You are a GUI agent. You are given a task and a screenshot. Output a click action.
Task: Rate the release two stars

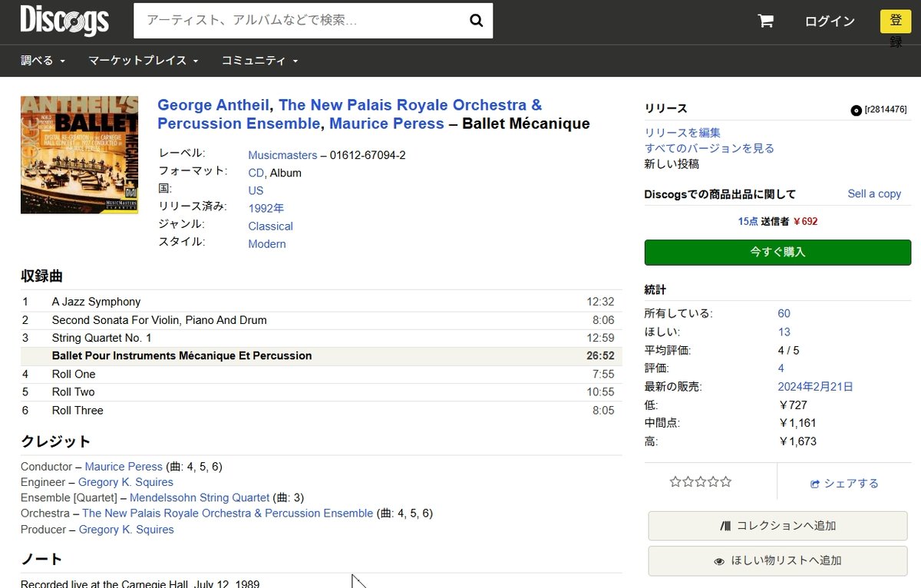(x=688, y=482)
